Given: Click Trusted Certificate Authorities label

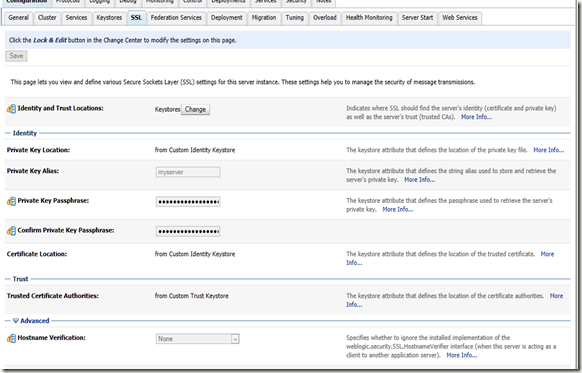Looking at the screenshot, I should click(x=53, y=296).
